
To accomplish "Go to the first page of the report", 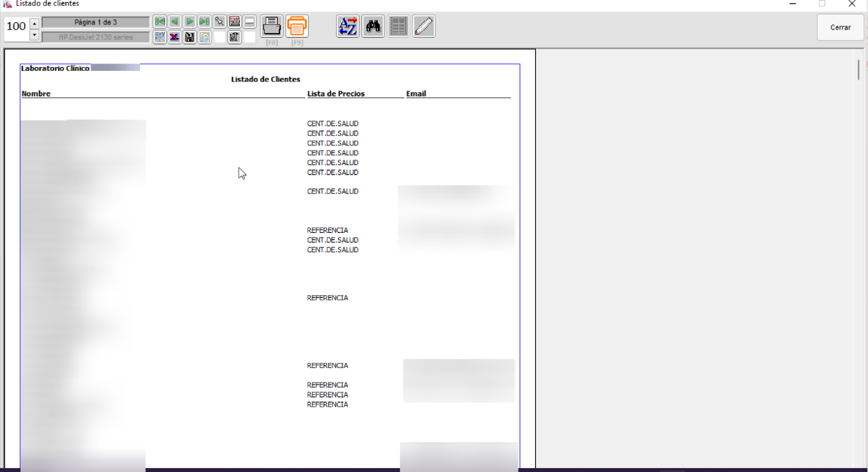I will pyautogui.click(x=160, y=22).
